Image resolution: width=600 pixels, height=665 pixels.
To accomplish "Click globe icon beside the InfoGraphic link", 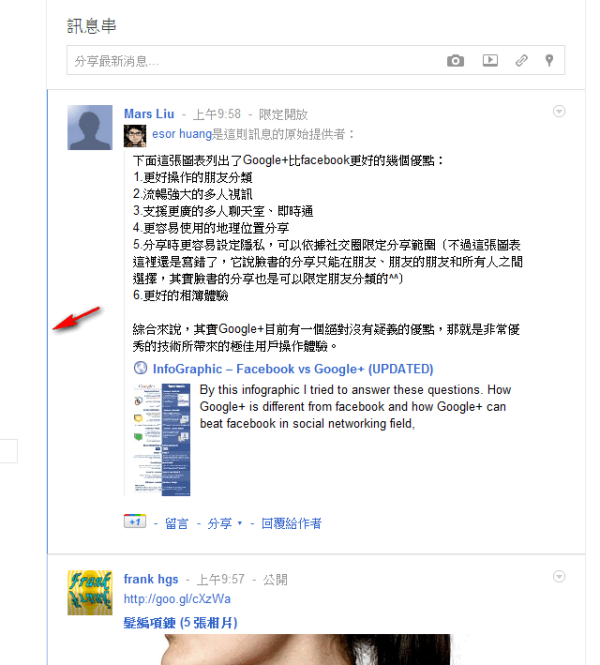I will 140,368.
